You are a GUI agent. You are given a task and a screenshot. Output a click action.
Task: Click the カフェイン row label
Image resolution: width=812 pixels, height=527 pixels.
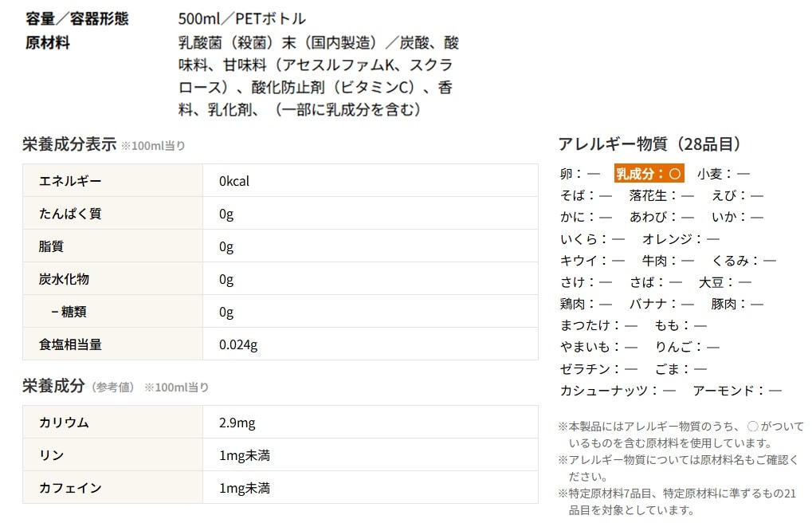click(x=70, y=488)
